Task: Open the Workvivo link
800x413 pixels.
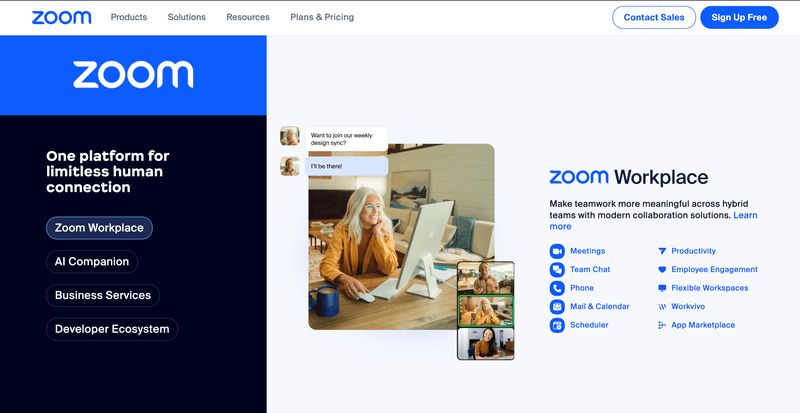Action: (x=688, y=307)
